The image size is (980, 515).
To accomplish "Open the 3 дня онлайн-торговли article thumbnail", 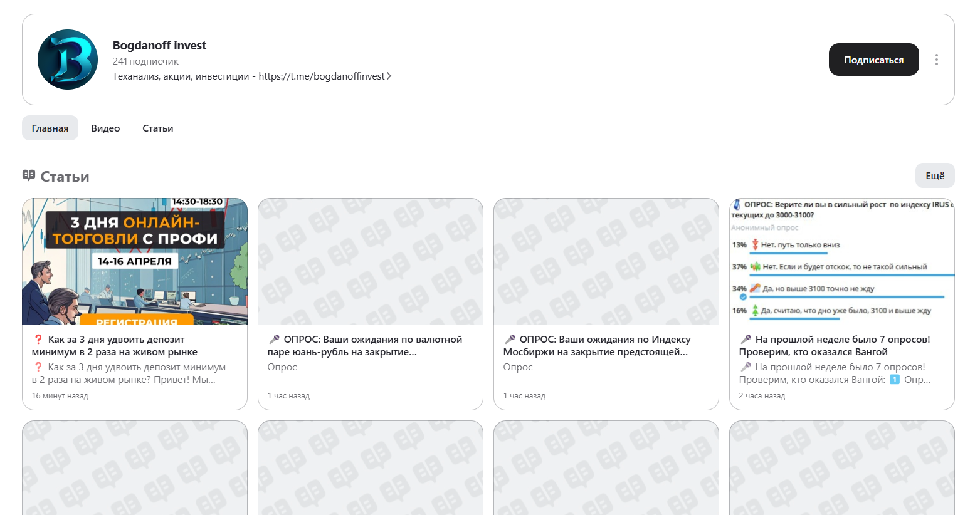I will click(135, 262).
